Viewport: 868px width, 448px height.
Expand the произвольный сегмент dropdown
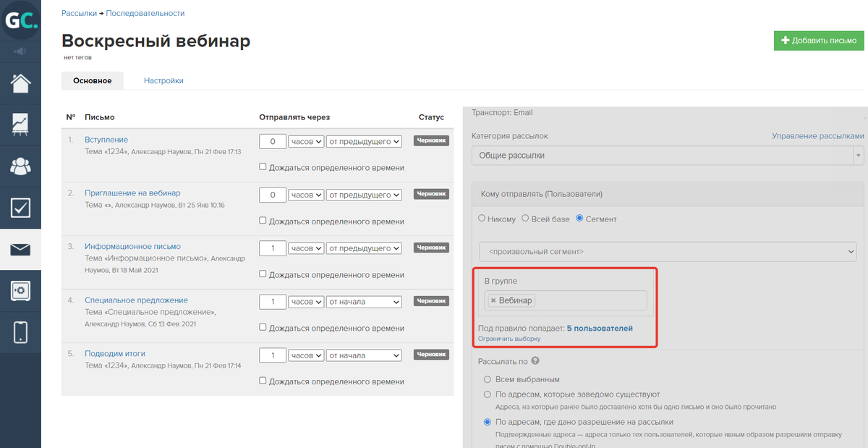coord(667,251)
